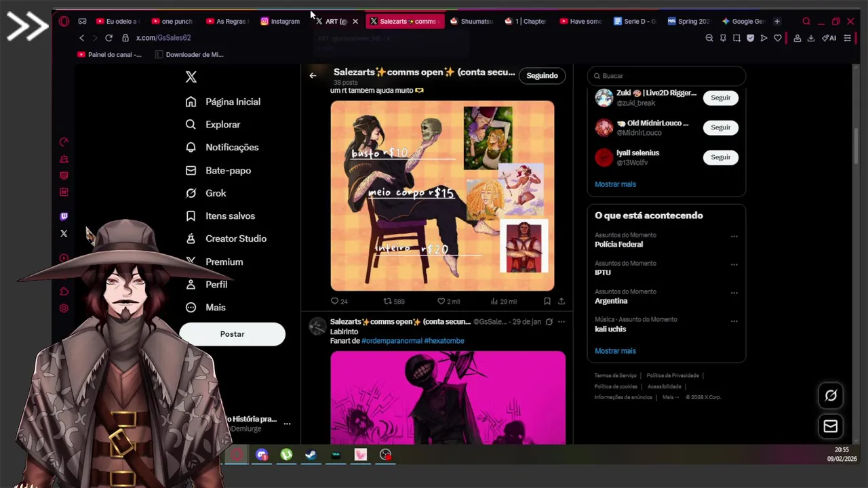Click the X logo in the sidebar
Image resolution: width=868 pixels, height=488 pixels.
tap(191, 77)
